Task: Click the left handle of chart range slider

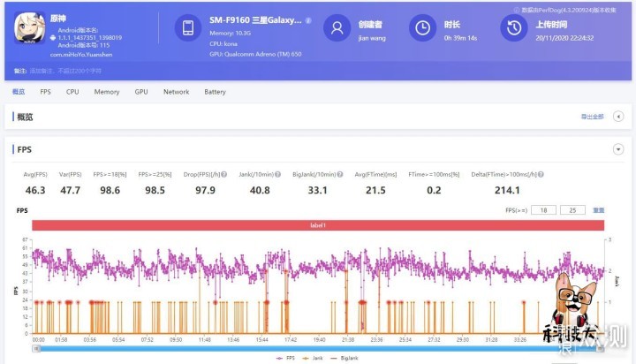Action: (x=36, y=349)
